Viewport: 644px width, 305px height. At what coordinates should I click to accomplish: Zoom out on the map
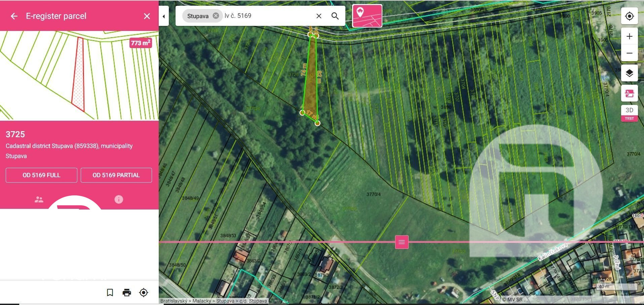629,53
